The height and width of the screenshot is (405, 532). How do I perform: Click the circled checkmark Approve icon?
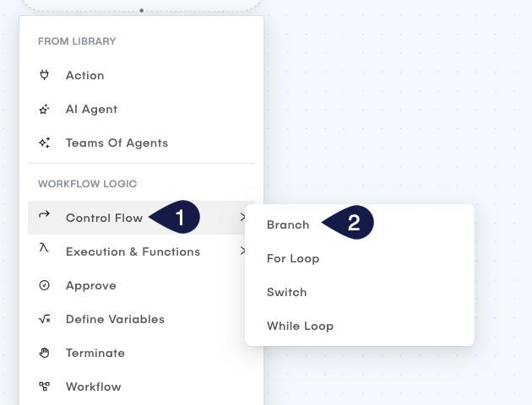(x=45, y=285)
